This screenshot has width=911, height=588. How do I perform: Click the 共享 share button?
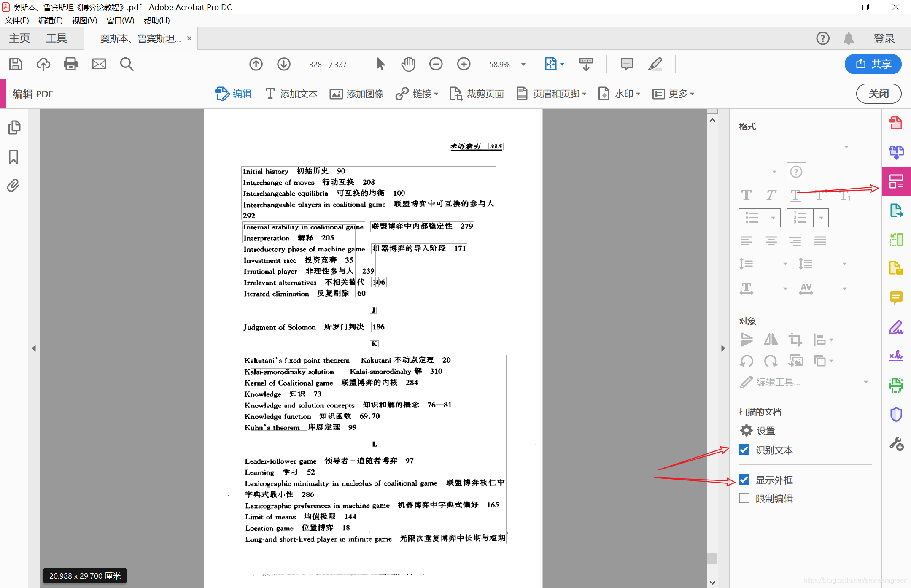pos(873,64)
